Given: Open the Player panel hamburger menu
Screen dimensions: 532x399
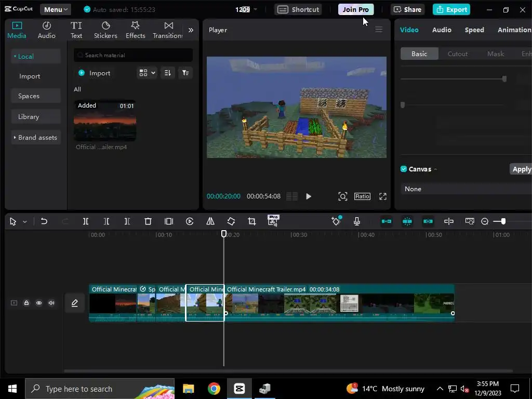Looking at the screenshot, I should pos(379,30).
